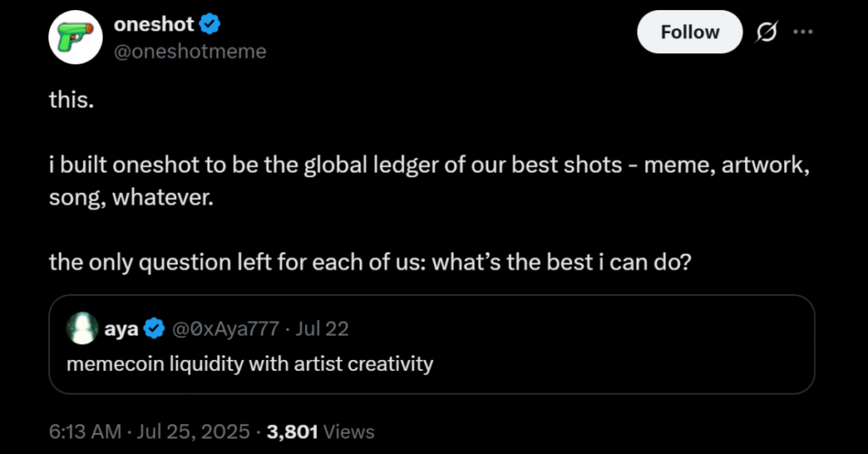Screen dimensions: 868x454
Task: Open the Jul 22 quoted post date
Action: click(321, 329)
